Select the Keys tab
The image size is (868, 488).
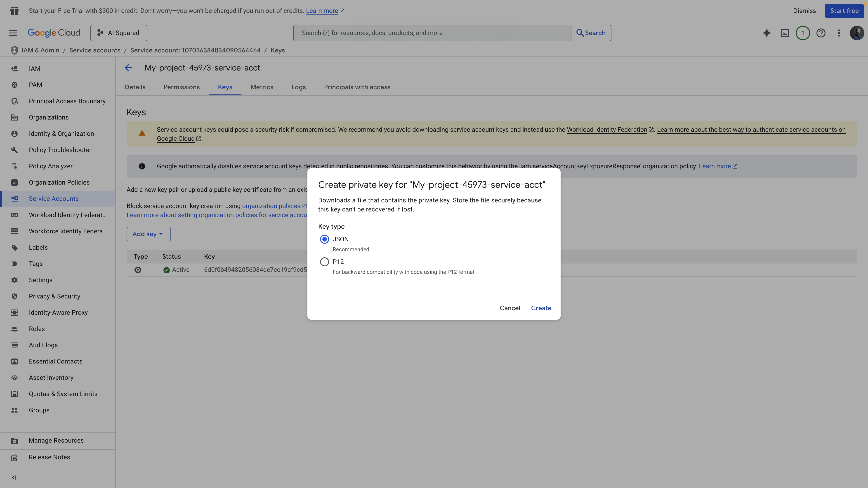(x=225, y=87)
